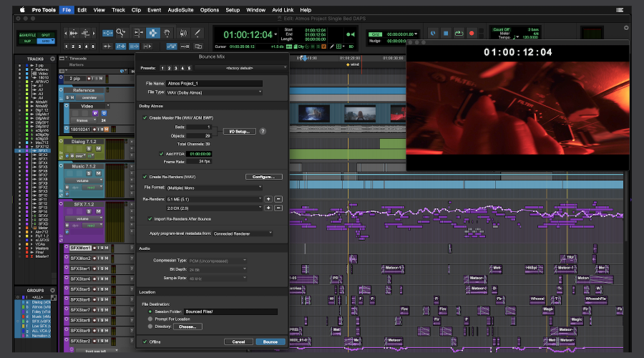Click the loop playback transport icon
644x358 pixels.
459,33
